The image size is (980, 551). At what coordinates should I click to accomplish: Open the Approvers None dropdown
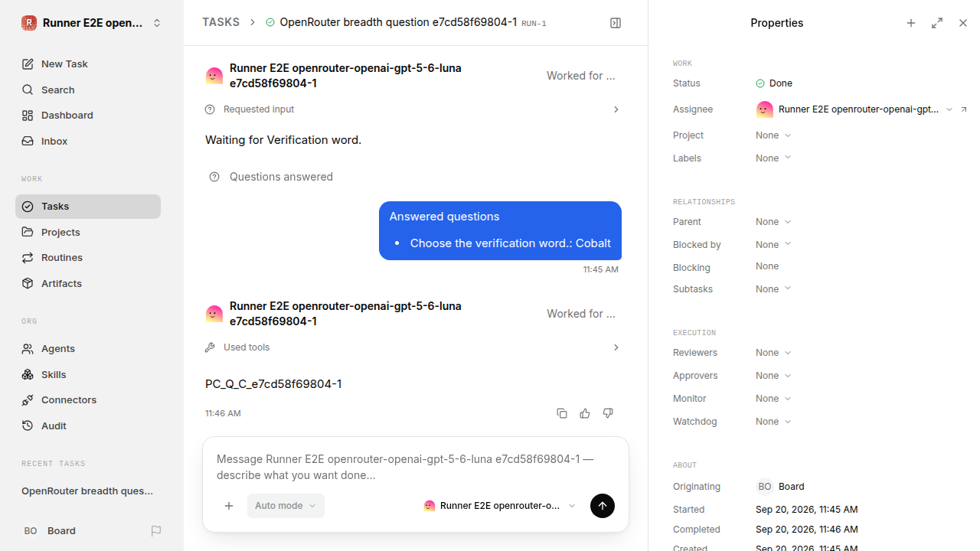coord(773,376)
